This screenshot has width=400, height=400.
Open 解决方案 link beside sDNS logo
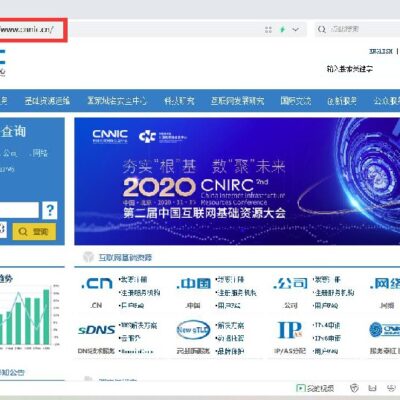pos(138,325)
